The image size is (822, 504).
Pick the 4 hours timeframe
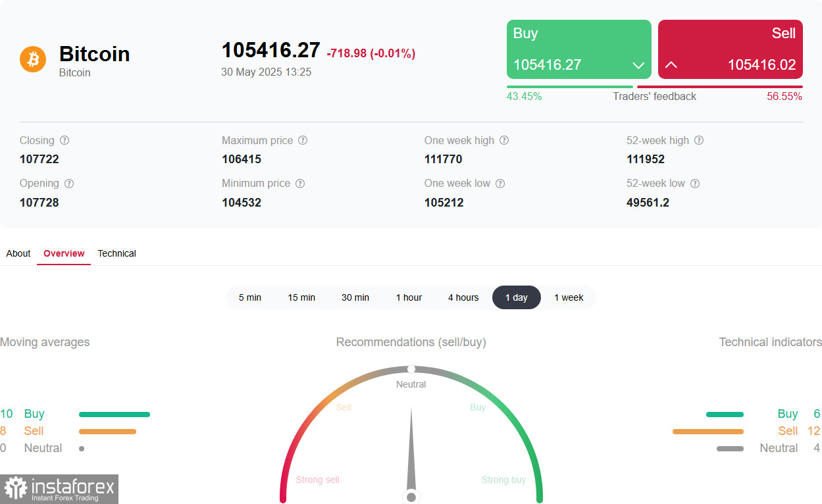(463, 297)
